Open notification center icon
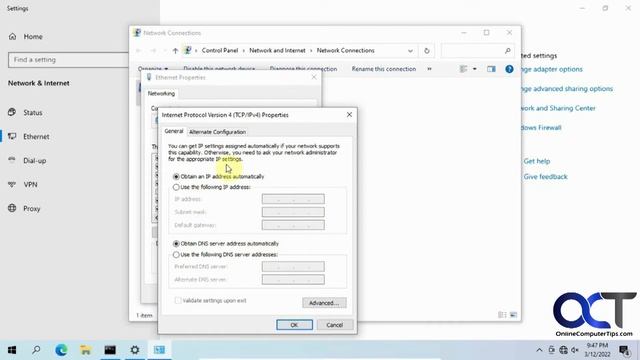 pos(624,350)
